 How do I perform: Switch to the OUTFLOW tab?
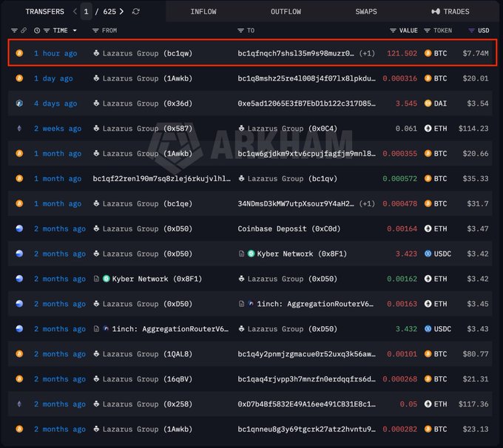(x=286, y=12)
